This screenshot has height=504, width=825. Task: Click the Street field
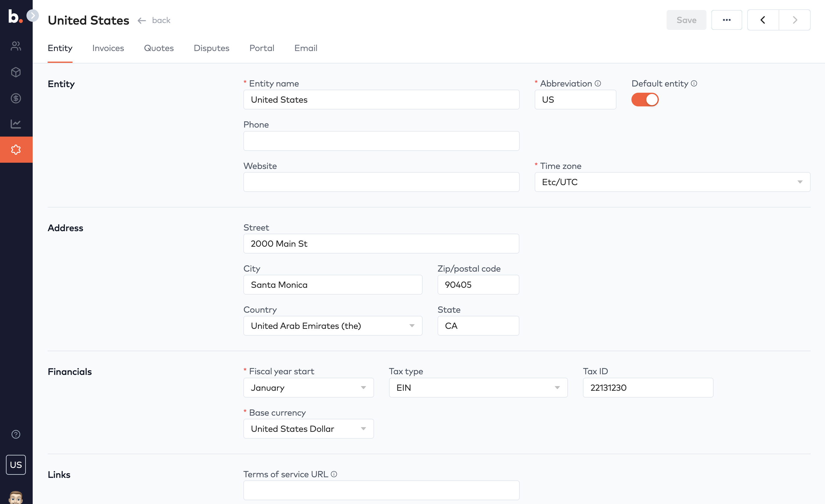pyautogui.click(x=381, y=244)
